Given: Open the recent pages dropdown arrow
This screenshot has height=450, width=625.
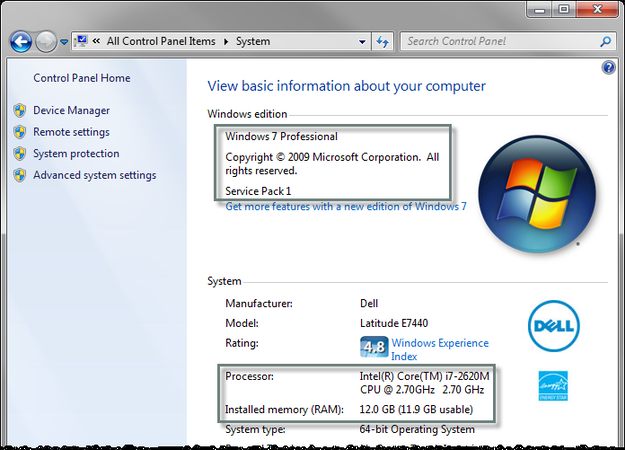Looking at the screenshot, I should click(x=64, y=41).
